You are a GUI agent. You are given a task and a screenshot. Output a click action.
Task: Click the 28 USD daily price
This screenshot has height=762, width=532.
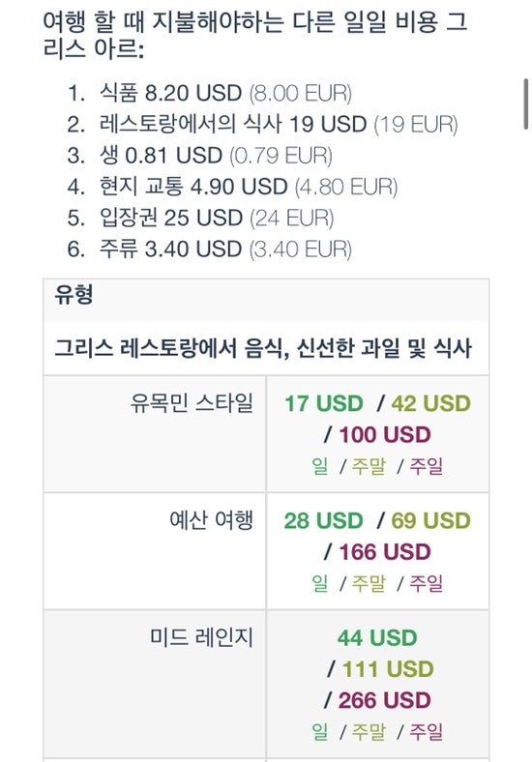pos(324,520)
